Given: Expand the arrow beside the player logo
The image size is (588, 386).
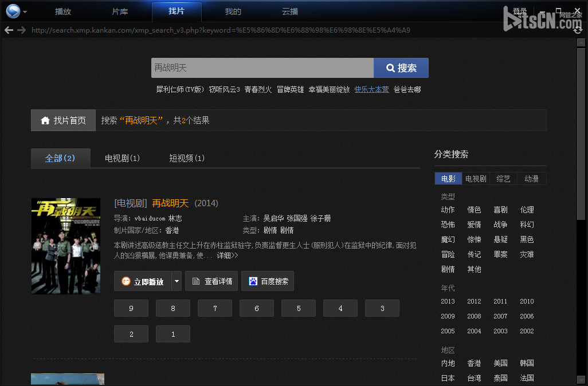Looking at the screenshot, I should 25,12.
